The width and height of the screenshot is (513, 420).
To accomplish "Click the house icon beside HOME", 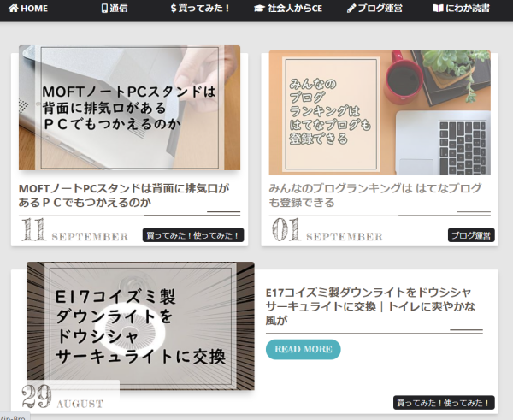I will coord(14,9).
